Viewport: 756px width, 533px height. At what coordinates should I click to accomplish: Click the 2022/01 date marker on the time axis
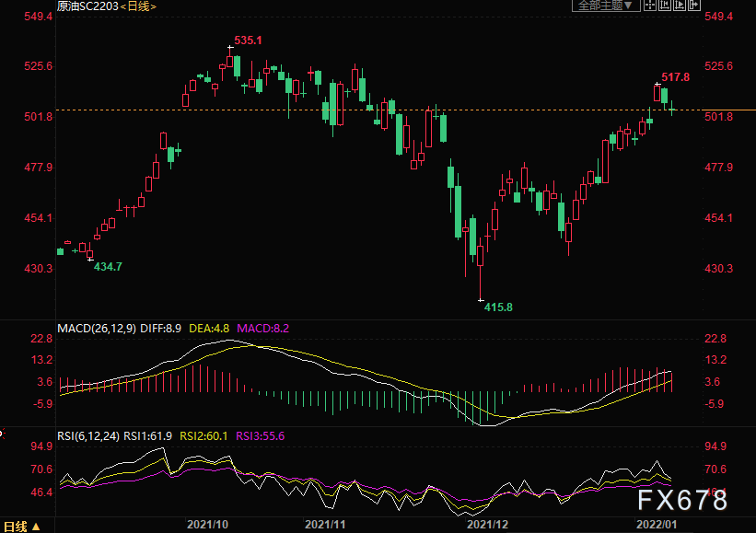coord(657,525)
